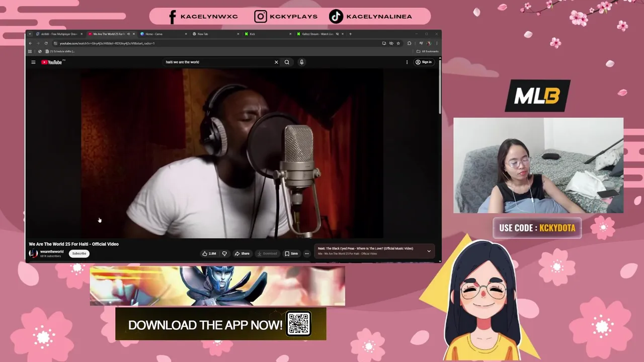Viewport: 644px width, 362px height.
Task: Open the wearetheworld channel name link
Action: [x=52, y=251]
